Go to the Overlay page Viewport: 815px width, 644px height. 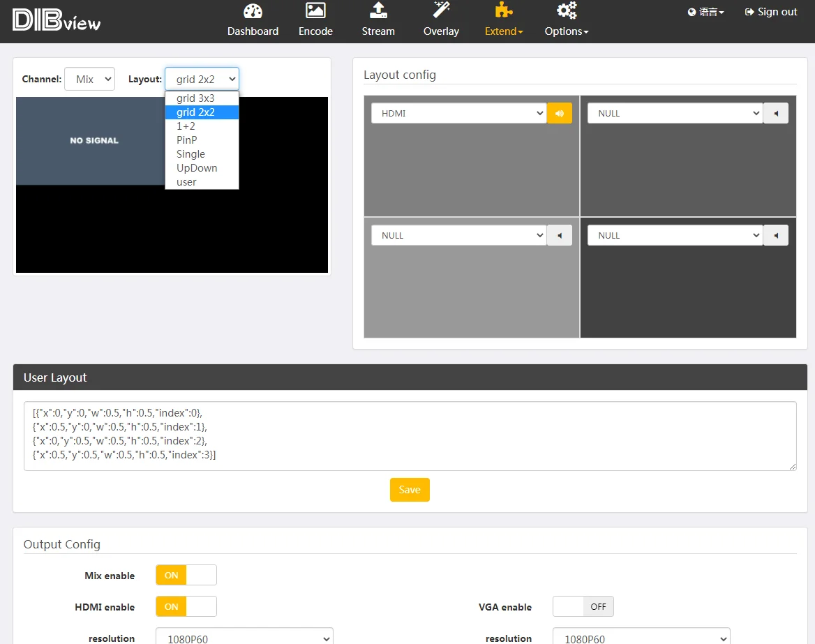(x=441, y=31)
